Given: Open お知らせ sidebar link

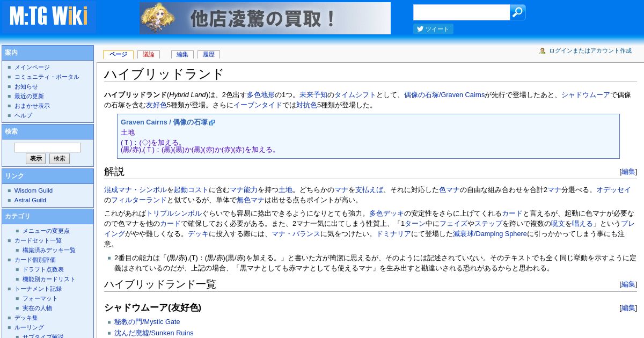Looking at the screenshot, I should click(x=26, y=87).
